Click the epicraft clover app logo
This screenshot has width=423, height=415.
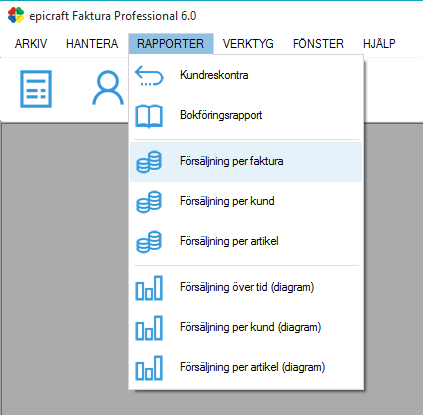click(x=16, y=16)
